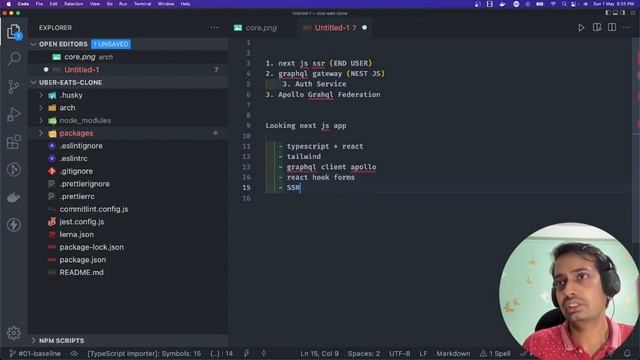The width and height of the screenshot is (640, 360).
Task: Click the #01-baseline git branch indicator
Action: (35, 353)
